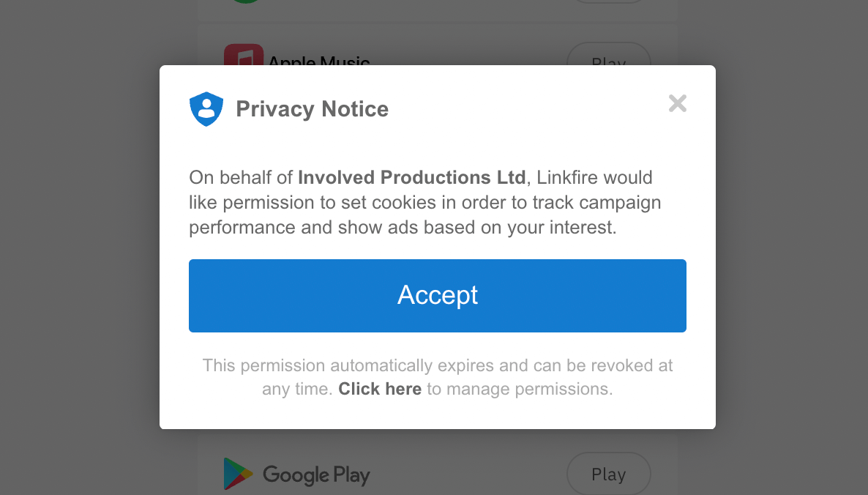Select the Apple Music label text

[x=318, y=60]
